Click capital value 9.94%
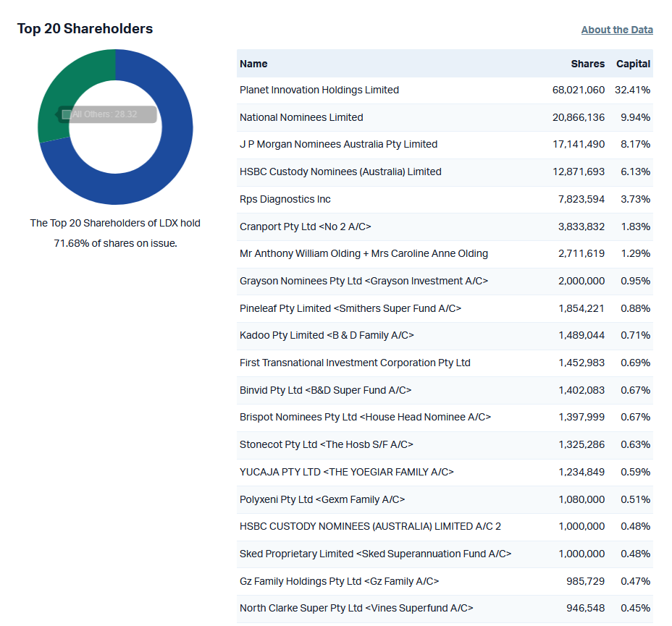Viewport: 672px width, 626px height. pyautogui.click(x=635, y=117)
